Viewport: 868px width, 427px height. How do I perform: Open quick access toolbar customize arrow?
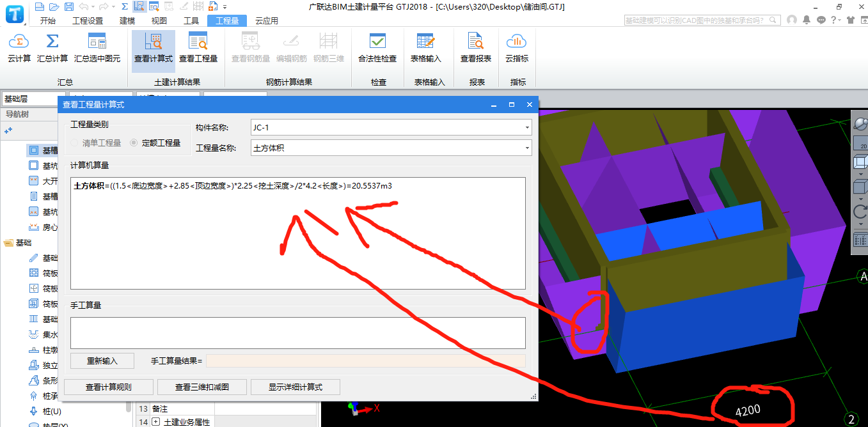(x=224, y=6)
